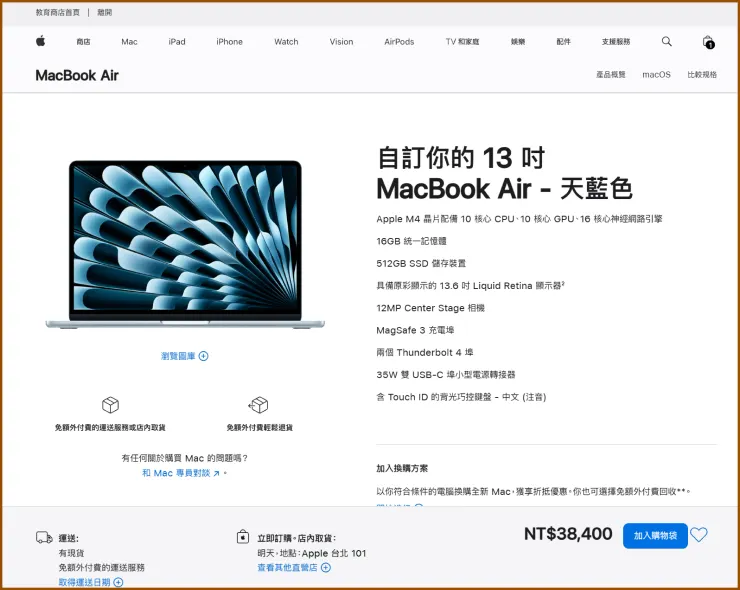Click the MagSafe 3 充電埠 spec line
This screenshot has width=740, height=590.
(415, 330)
